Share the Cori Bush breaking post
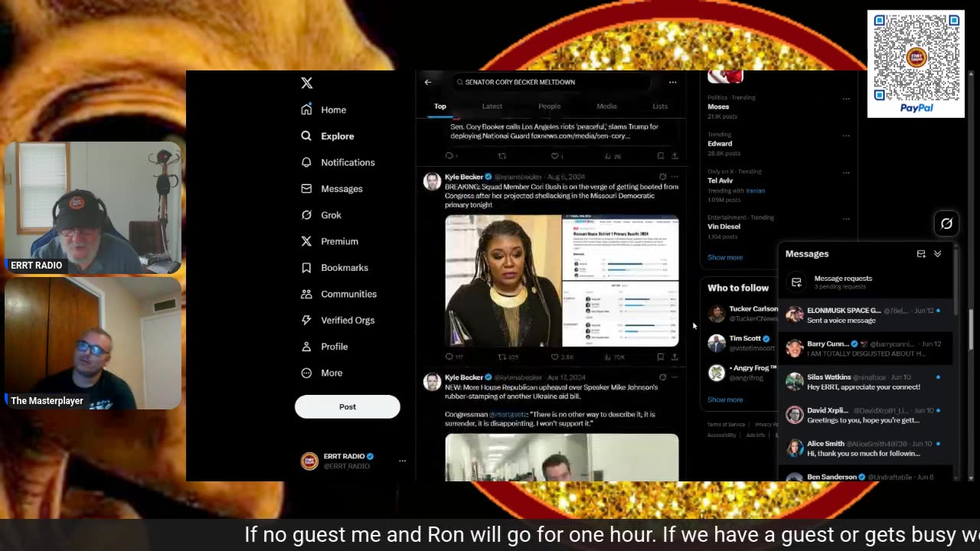This screenshot has width=980, height=551. (x=675, y=357)
